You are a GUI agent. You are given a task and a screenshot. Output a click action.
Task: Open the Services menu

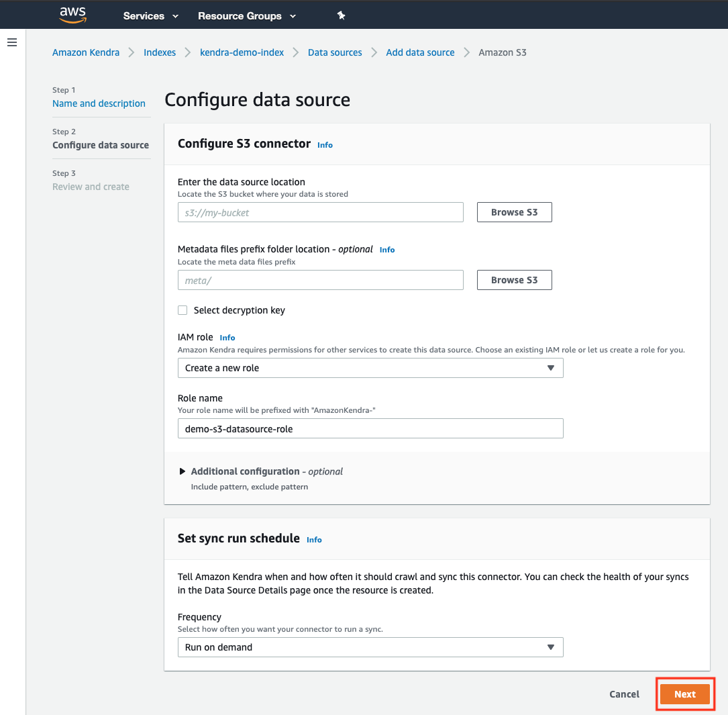click(150, 16)
